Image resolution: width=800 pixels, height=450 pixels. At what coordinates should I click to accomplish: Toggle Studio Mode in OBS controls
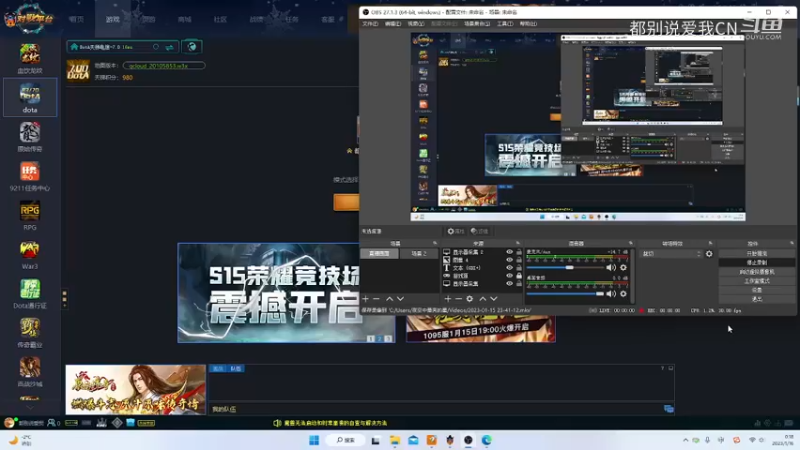click(757, 281)
